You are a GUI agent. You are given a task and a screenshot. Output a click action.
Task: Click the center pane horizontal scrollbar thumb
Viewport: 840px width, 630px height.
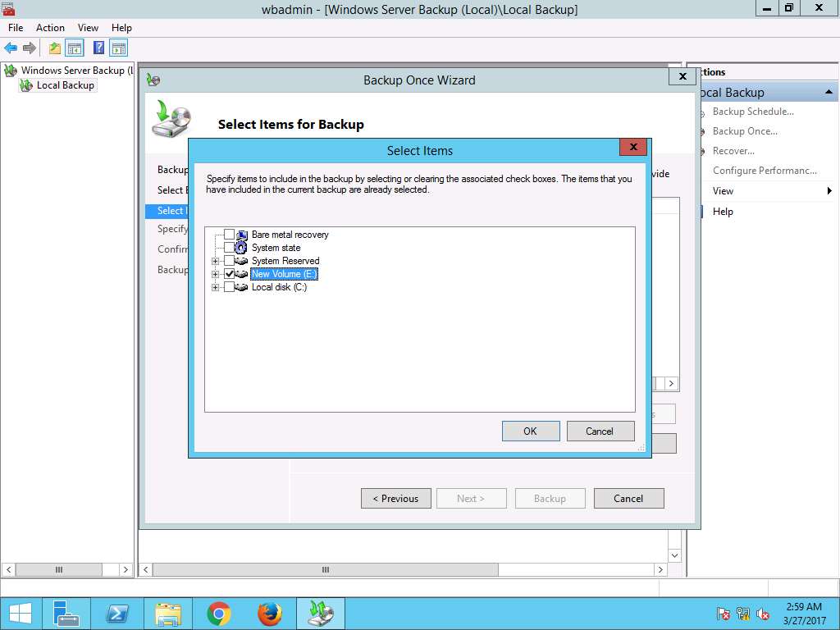[x=325, y=569]
